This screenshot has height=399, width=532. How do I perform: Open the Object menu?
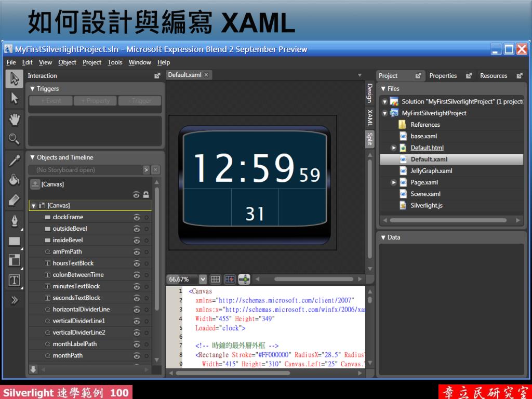(67, 62)
